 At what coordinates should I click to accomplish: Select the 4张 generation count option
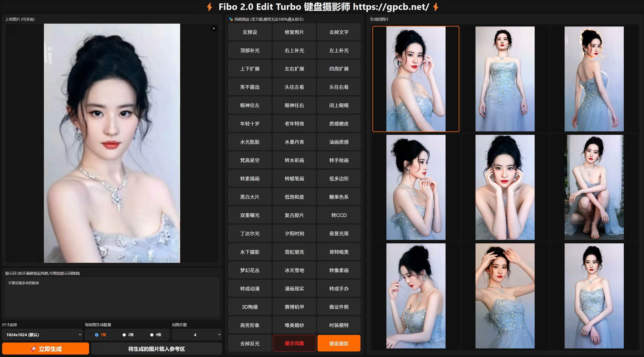tap(156, 335)
